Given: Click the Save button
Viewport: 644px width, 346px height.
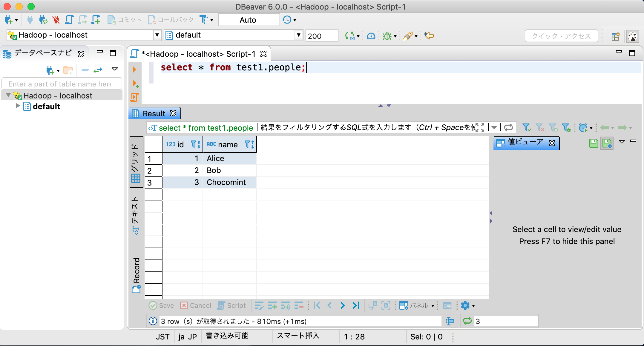Looking at the screenshot, I should pos(162,305).
